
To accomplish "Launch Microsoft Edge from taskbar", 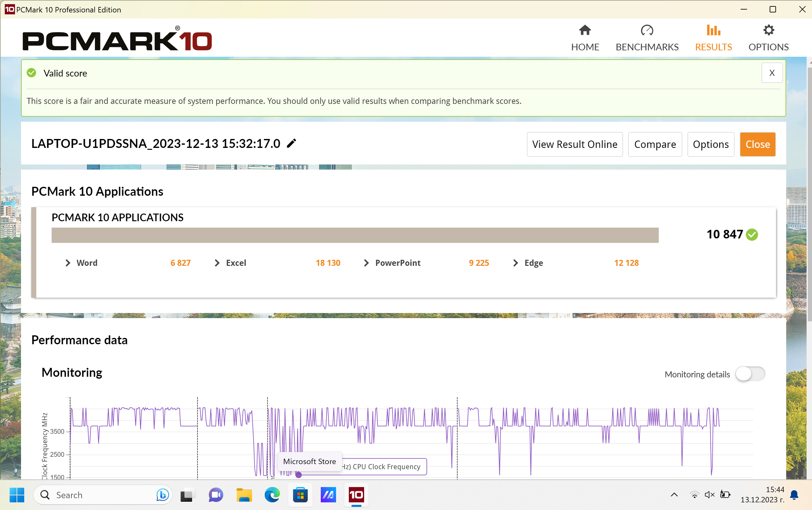I will click(272, 495).
